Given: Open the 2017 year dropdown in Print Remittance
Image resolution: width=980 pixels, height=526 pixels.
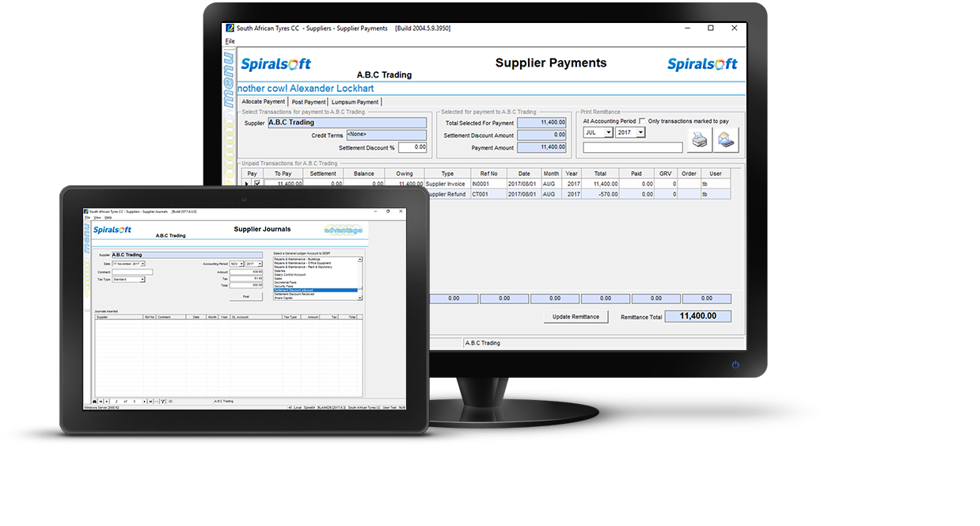Looking at the screenshot, I should [640, 132].
